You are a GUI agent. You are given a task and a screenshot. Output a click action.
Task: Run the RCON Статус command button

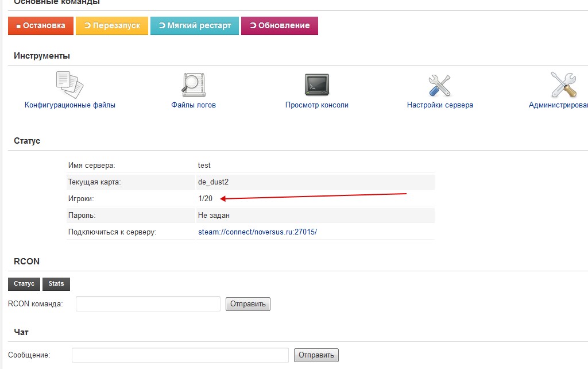coord(24,283)
